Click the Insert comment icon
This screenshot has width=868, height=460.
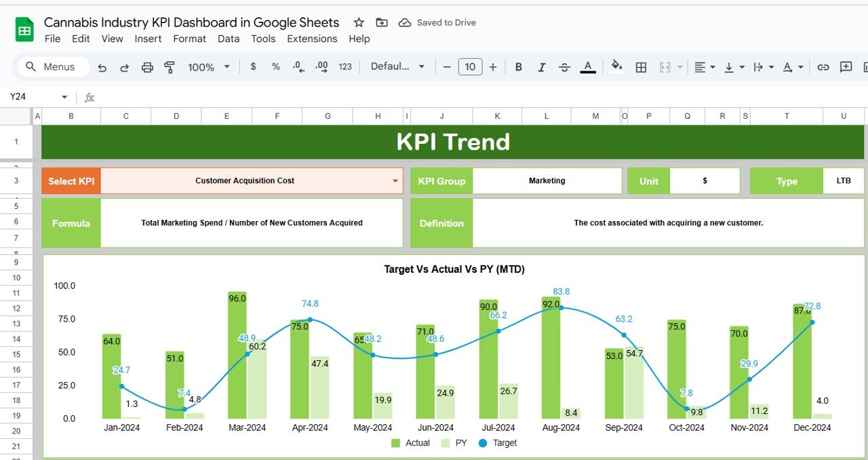(x=846, y=67)
